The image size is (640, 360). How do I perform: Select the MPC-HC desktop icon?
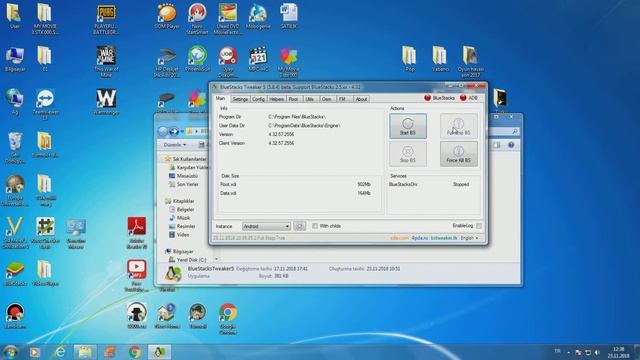(x=258, y=60)
